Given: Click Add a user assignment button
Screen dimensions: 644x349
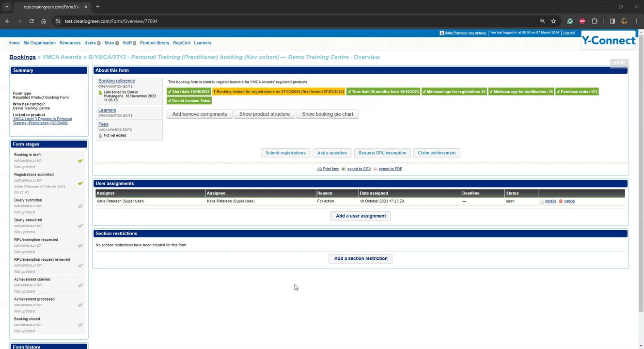Looking at the screenshot, I should (x=361, y=216).
